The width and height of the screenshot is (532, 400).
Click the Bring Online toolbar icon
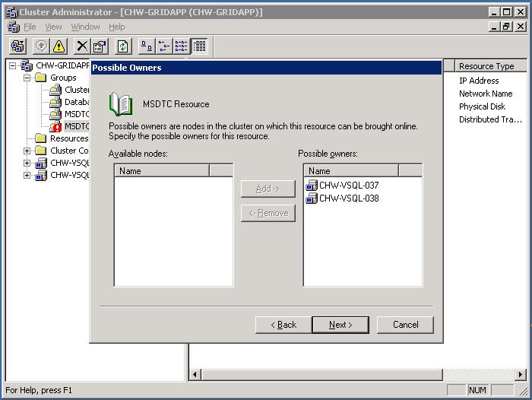coord(41,46)
